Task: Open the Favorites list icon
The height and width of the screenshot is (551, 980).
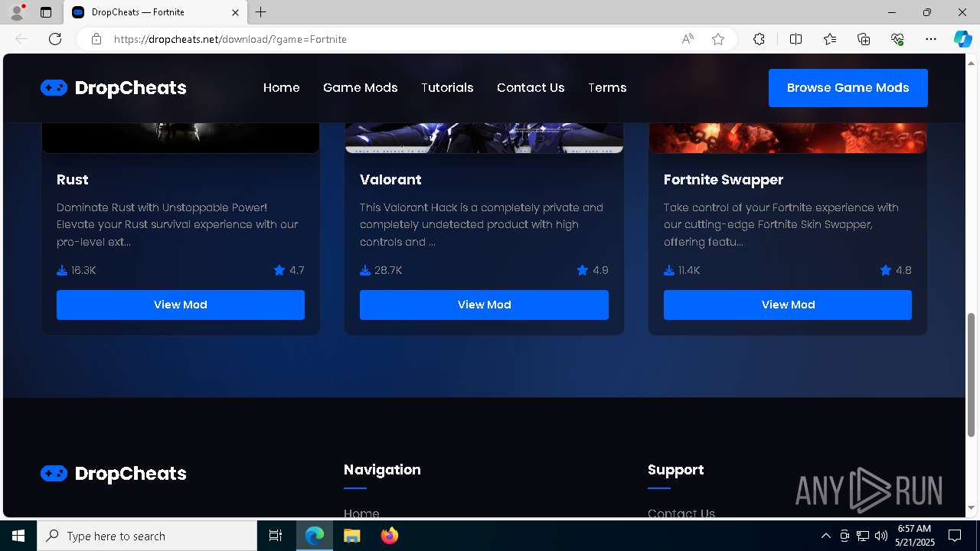Action: (830, 39)
